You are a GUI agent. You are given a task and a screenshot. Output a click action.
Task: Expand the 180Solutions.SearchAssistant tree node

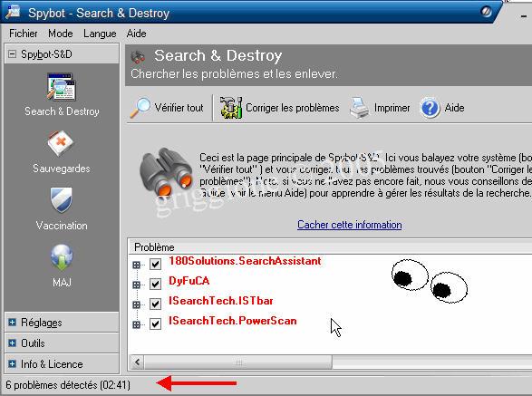136,265
